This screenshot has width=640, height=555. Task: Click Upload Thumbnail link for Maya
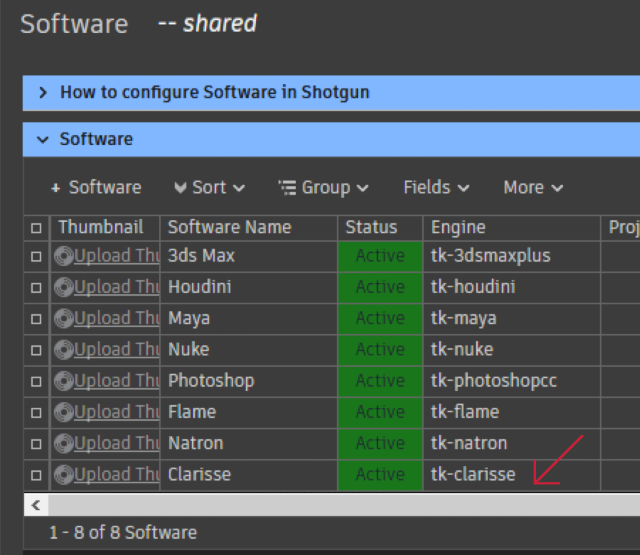[117, 319]
